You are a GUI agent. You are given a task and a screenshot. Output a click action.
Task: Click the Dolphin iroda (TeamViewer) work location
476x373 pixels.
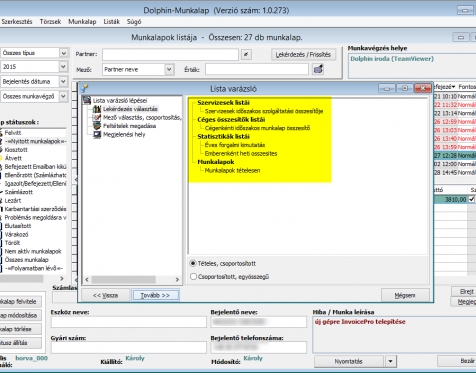[x=392, y=59]
